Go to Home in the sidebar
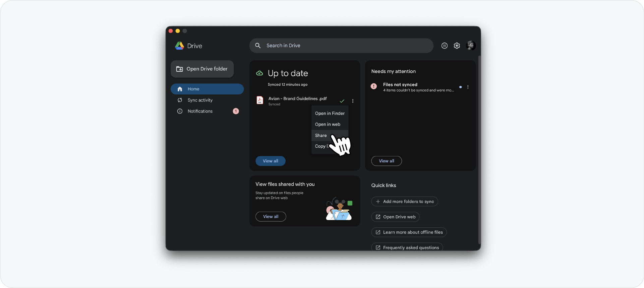The image size is (644, 288). (x=207, y=89)
